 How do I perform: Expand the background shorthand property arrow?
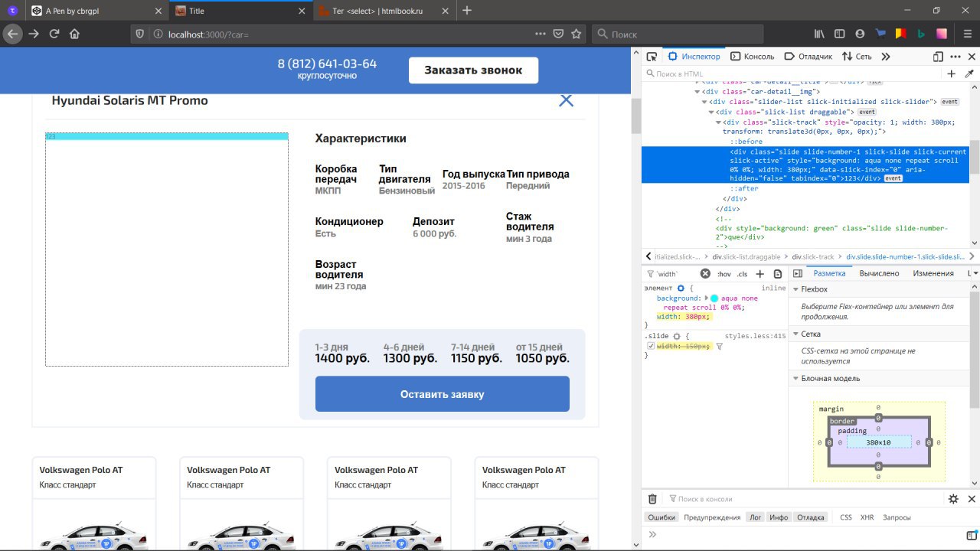click(x=706, y=298)
